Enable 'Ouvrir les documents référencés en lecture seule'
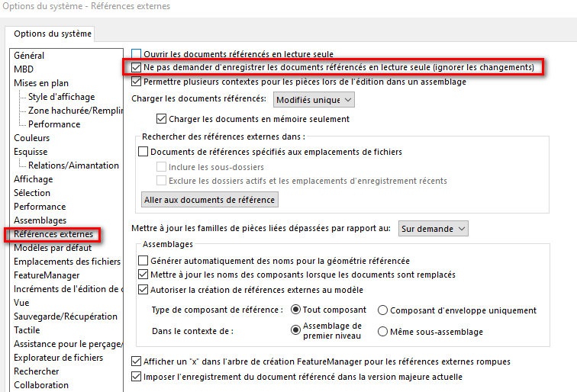Viewport: 577px width, 392px height. coord(137,54)
